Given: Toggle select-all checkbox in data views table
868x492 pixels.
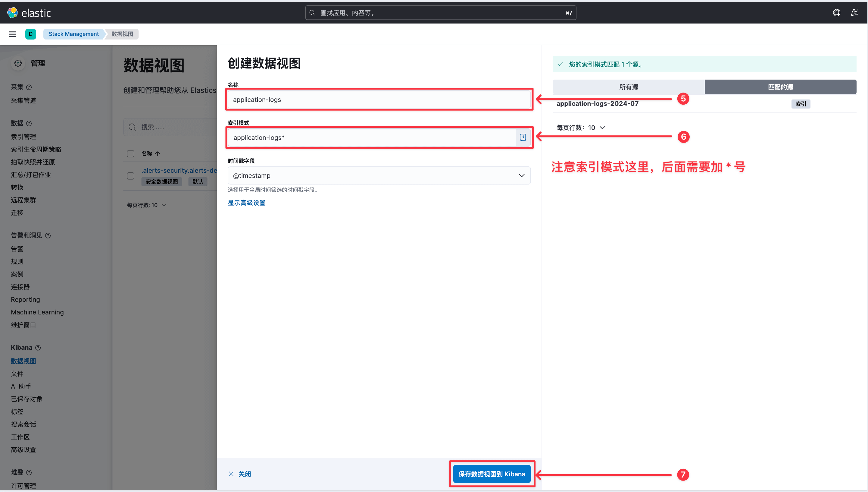Looking at the screenshot, I should (x=131, y=154).
